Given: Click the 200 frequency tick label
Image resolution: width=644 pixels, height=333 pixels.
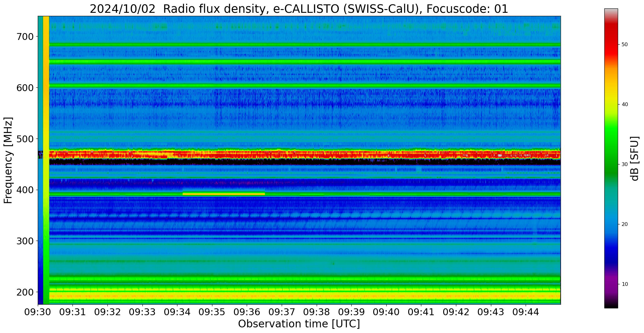Looking at the screenshot, I should pyautogui.click(x=25, y=292).
